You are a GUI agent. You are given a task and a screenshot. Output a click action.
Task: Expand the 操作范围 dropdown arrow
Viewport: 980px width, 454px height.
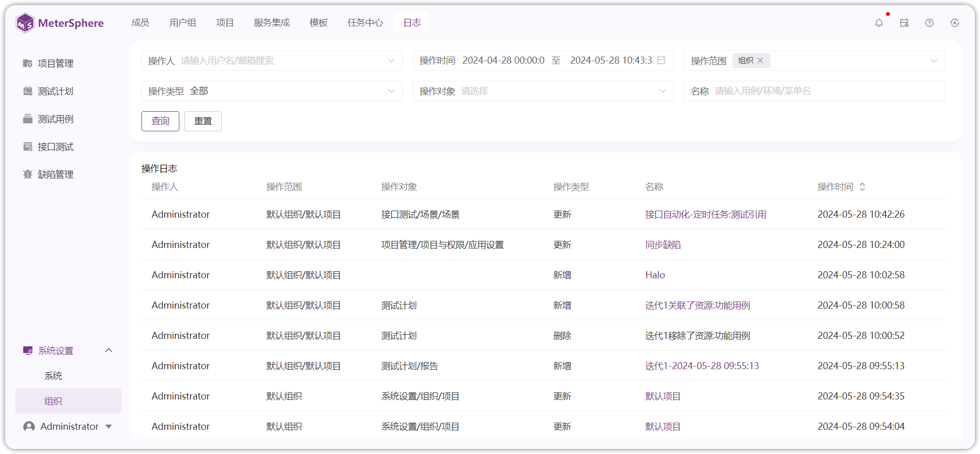coord(934,61)
